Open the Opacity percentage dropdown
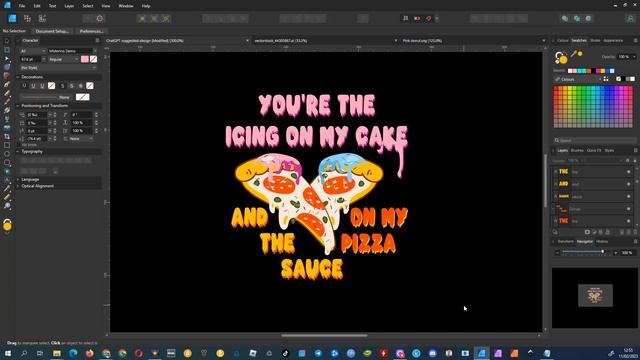This screenshot has width=640, height=360. coord(634,57)
